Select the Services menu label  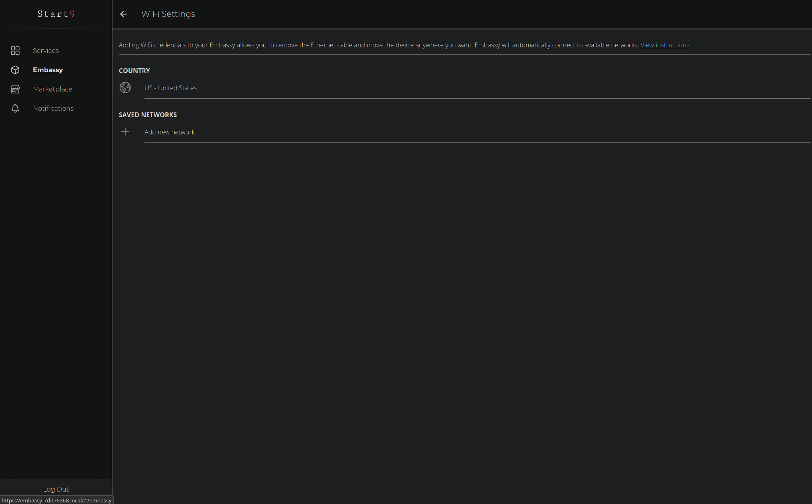coord(46,51)
